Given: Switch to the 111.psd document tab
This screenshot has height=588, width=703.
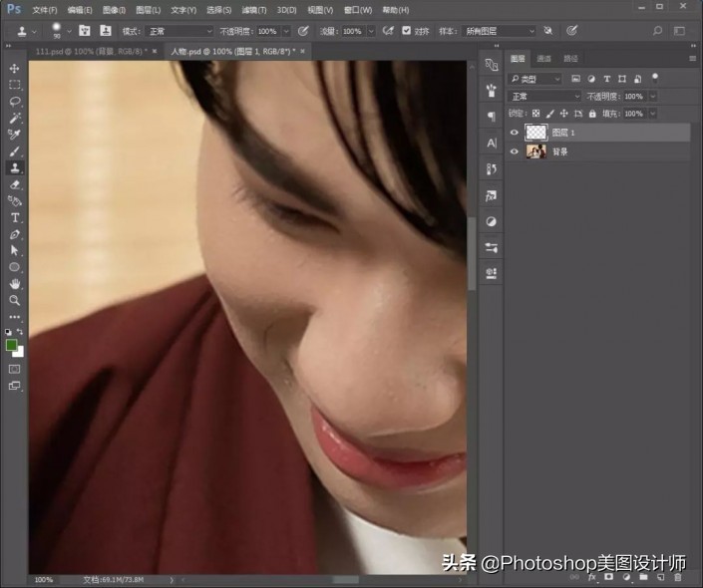Looking at the screenshot, I should coord(88,50).
